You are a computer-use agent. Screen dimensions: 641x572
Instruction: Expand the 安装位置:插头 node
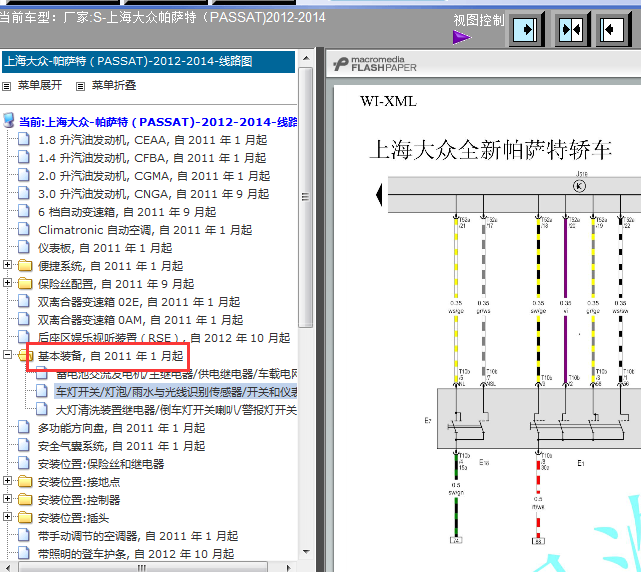7,517
